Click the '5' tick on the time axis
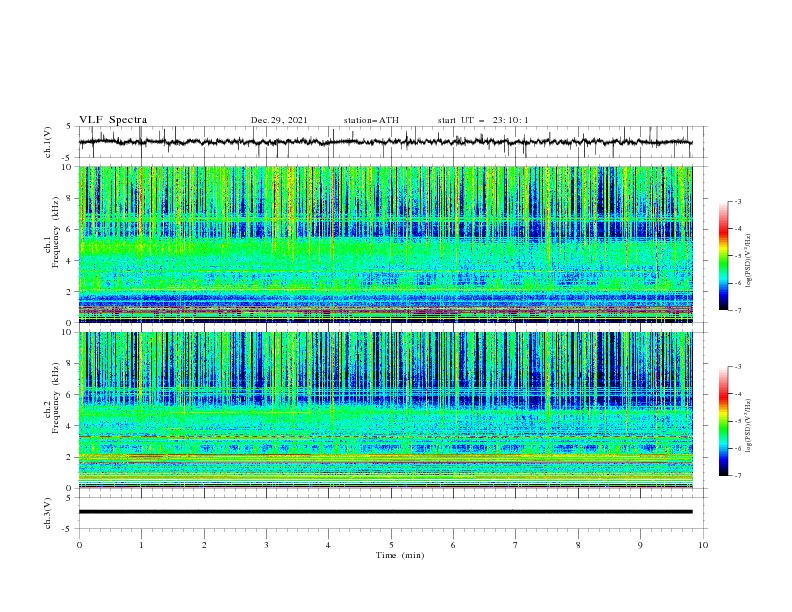The width and height of the screenshot is (792, 612). pos(391,545)
